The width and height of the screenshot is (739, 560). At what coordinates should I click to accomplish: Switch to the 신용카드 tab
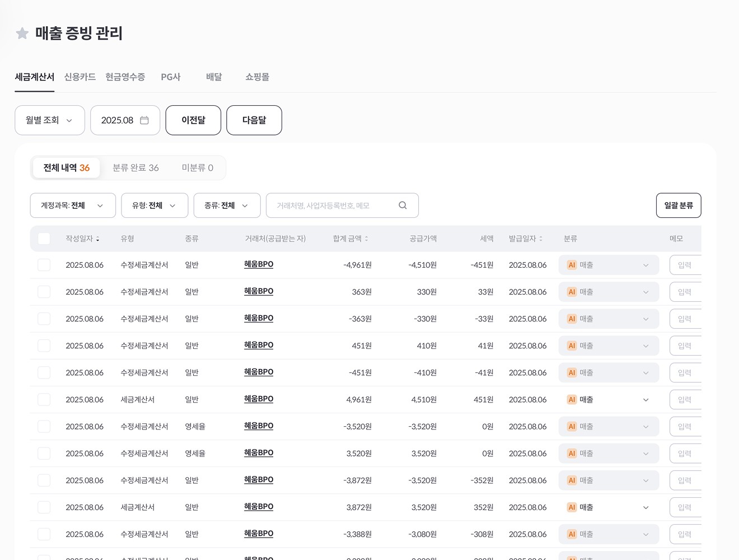click(x=79, y=77)
